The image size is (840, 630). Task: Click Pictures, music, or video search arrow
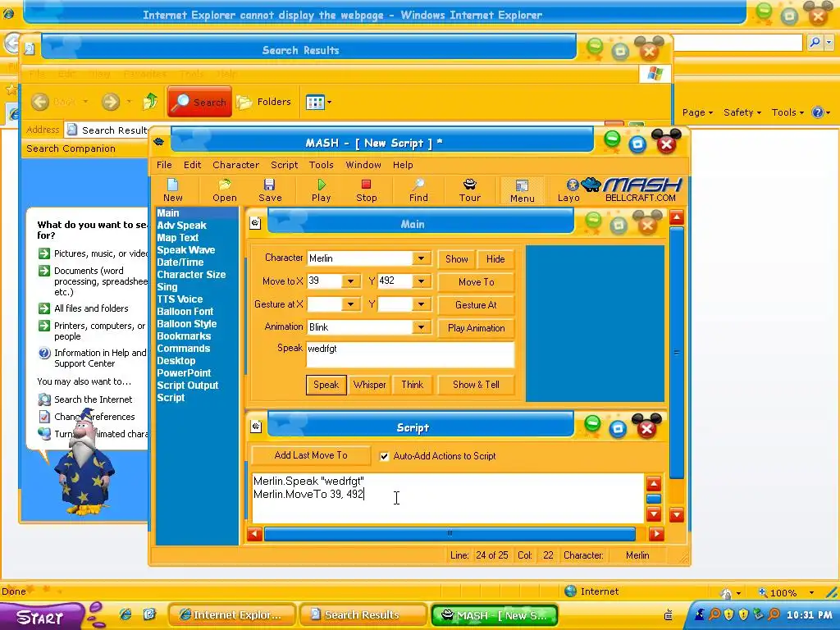tap(44, 253)
